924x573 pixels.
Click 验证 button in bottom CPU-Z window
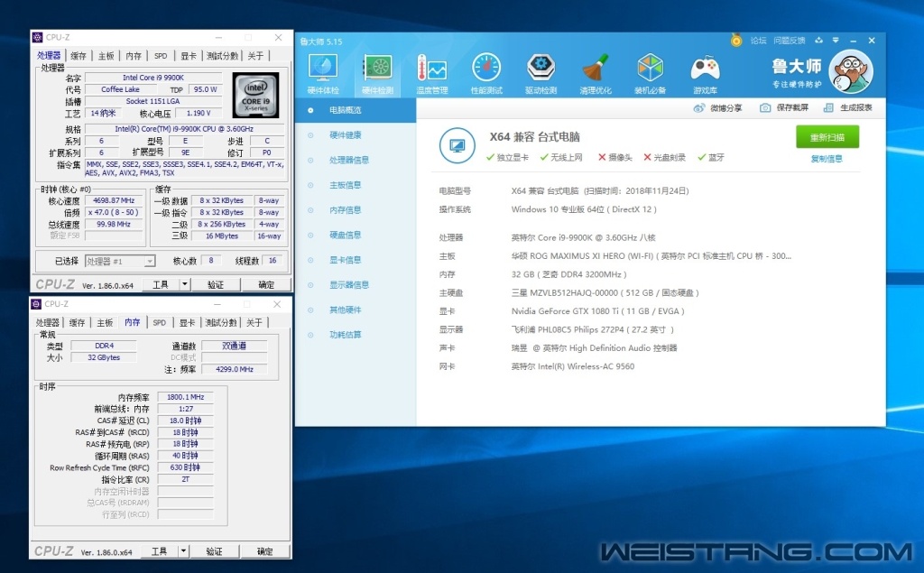point(215,551)
